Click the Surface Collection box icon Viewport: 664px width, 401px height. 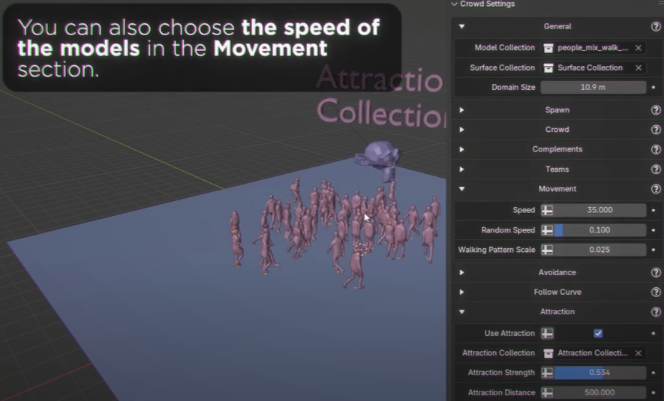[x=549, y=67]
